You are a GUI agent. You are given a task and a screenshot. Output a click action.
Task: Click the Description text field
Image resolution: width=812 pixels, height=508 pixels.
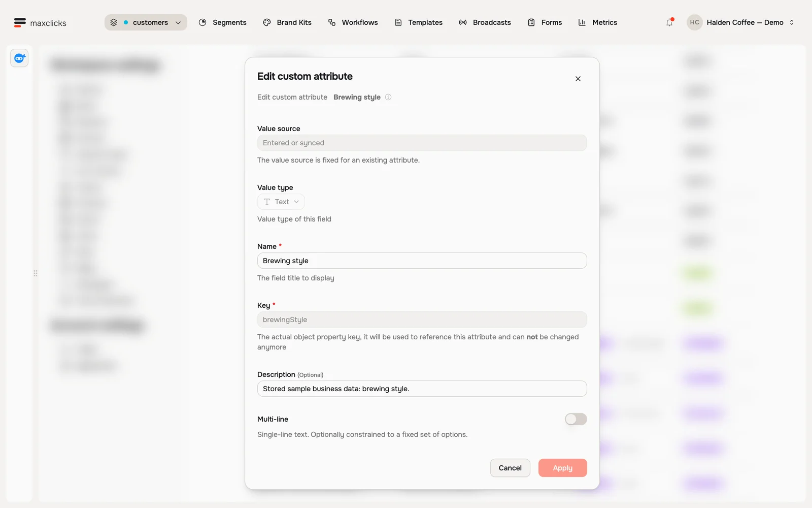(422, 389)
